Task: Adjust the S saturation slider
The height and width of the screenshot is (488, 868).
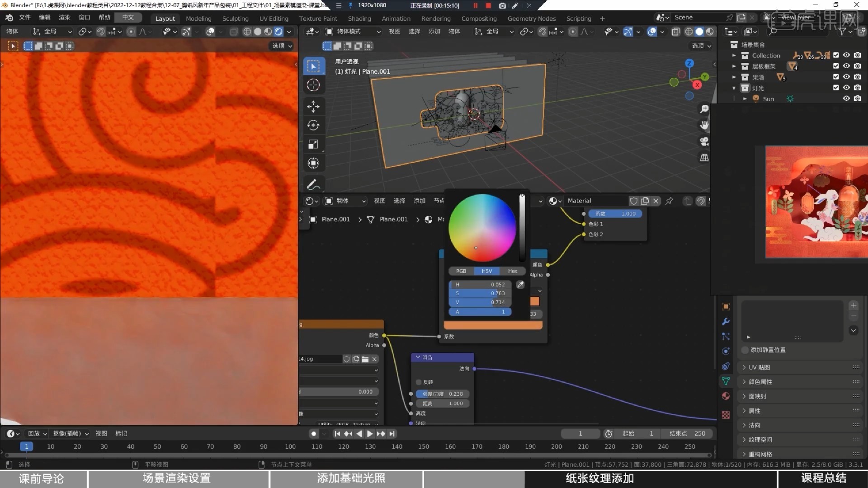Action: pyautogui.click(x=480, y=294)
